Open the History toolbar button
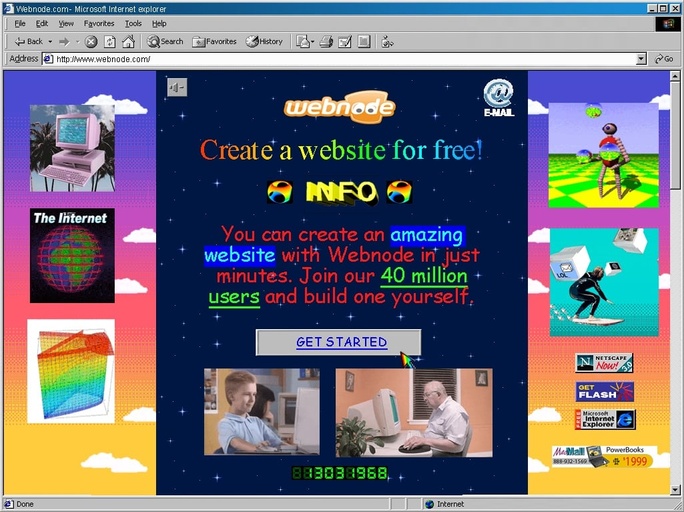Image resolution: width=684 pixels, height=512 pixels. pyautogui.click(x=264, y=41)
